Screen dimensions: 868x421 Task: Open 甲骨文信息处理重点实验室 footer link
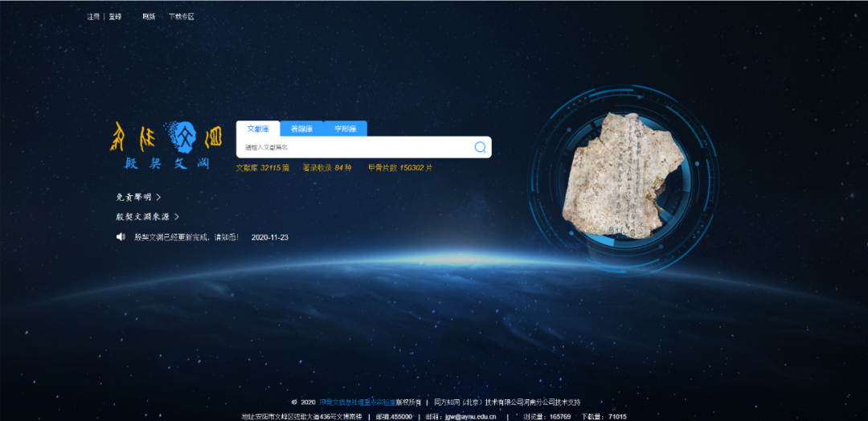(358, 403)
